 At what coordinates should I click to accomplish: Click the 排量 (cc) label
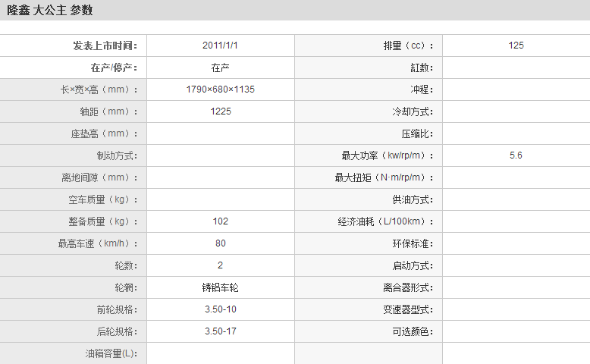(408, 45)
